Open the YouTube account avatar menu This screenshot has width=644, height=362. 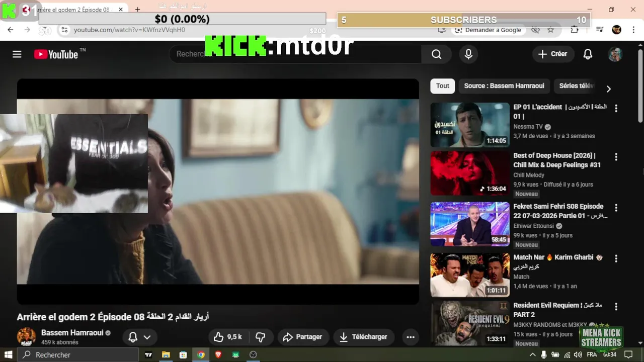615,54
